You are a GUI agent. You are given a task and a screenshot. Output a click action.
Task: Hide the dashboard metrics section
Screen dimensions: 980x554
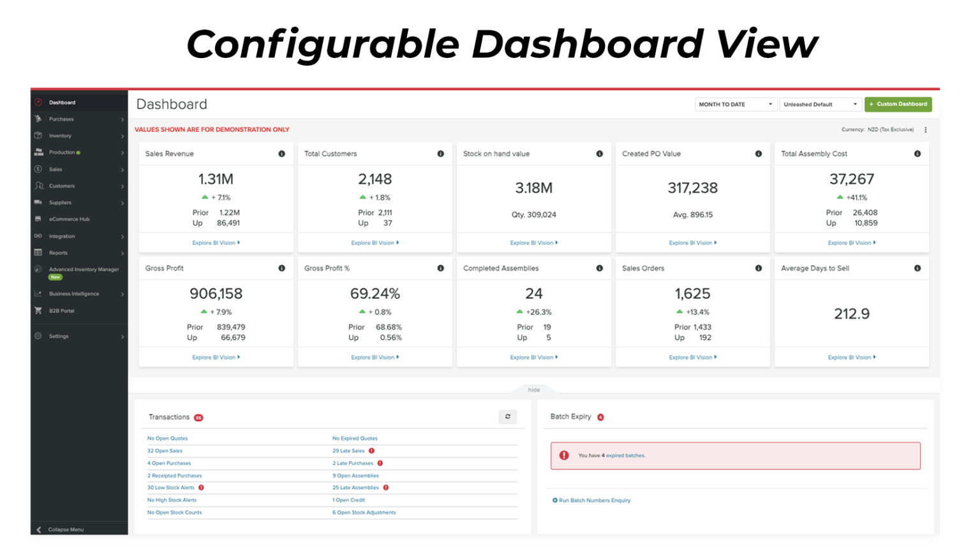(x=533, y=390)
